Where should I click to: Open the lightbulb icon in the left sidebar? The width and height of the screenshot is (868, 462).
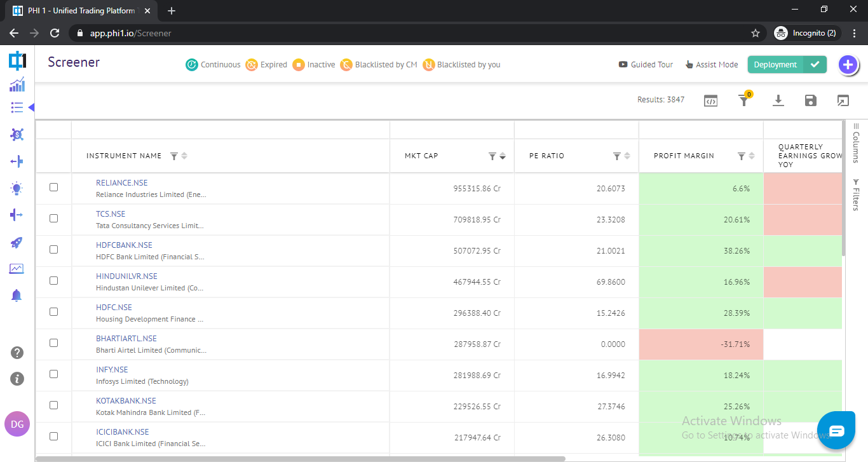(17, 188)
